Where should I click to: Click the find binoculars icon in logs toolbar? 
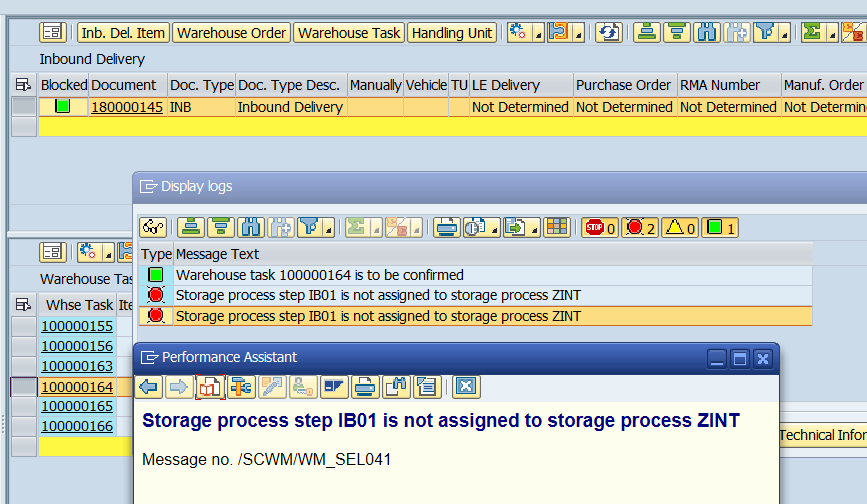tap(253, 227)
